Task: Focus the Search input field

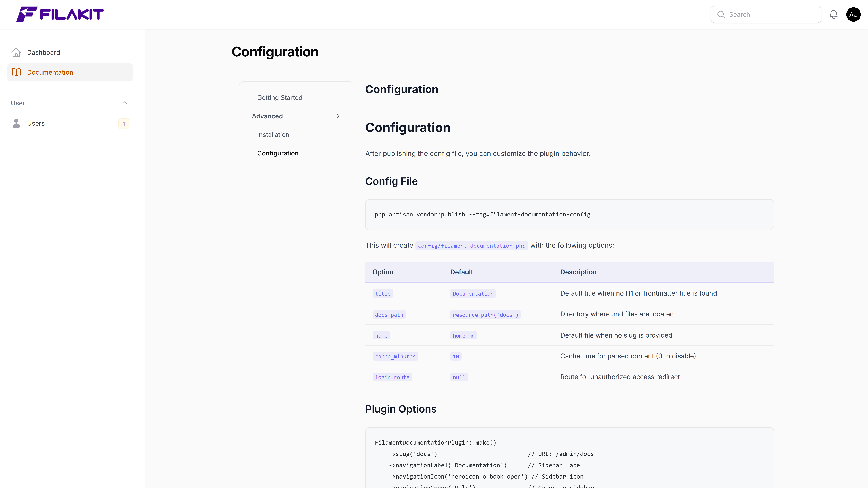Action: [x=766, y=14]
